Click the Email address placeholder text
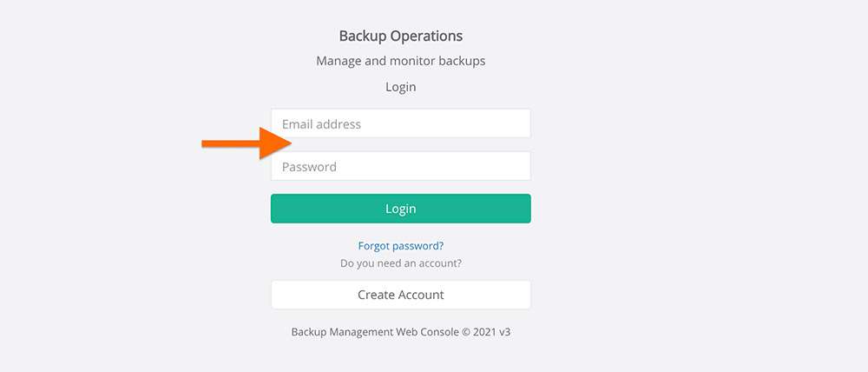Image resolution: width=868 pixels, height=372 pixels. tap(322, 124)
